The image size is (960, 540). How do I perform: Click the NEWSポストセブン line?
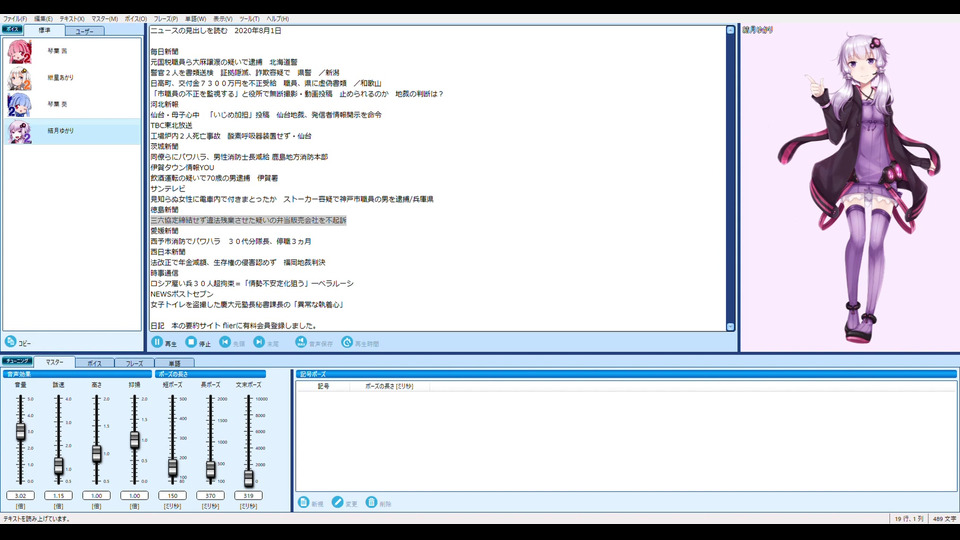pyautogui.click(x=182, y=294)
